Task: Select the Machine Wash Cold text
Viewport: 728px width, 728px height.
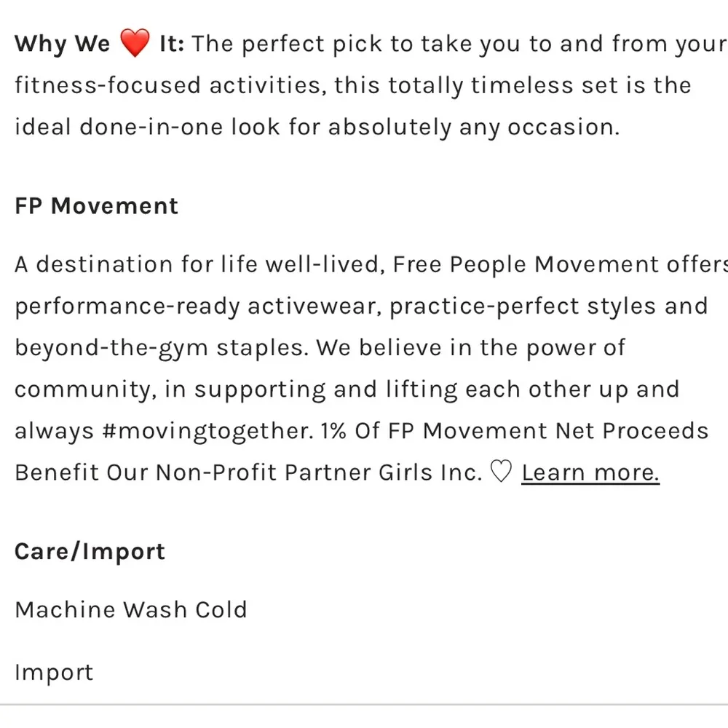Action: click(x=131, y=609)
